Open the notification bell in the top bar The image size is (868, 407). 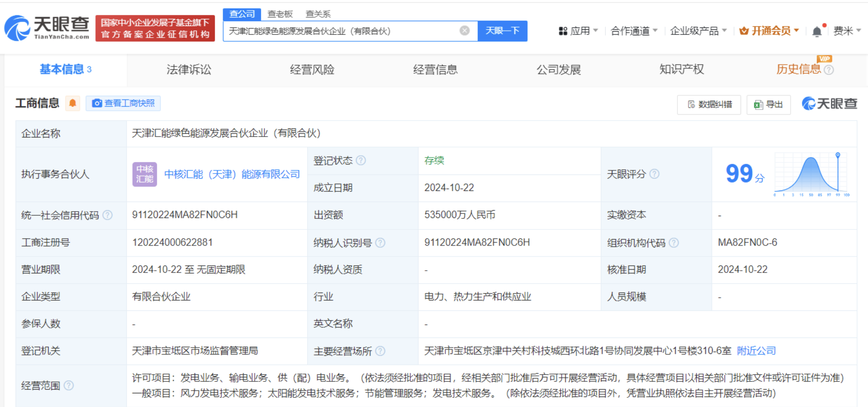pos(817,31)
